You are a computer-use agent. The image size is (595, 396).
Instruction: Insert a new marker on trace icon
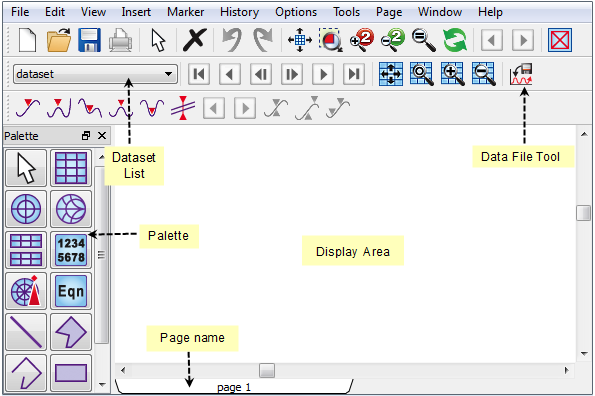point(27,108)
